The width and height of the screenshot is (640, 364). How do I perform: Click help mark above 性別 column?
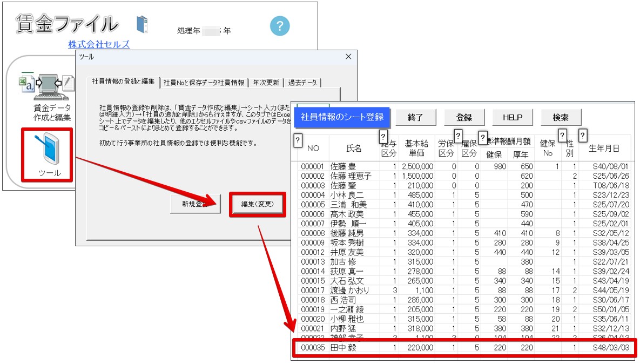[x=562, y=135]
